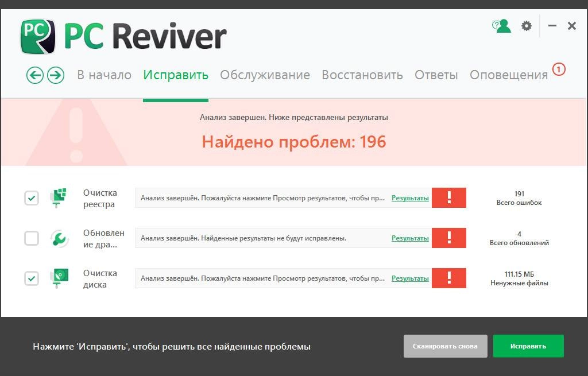Open settings via the gear icon

[x=527, y=26]
